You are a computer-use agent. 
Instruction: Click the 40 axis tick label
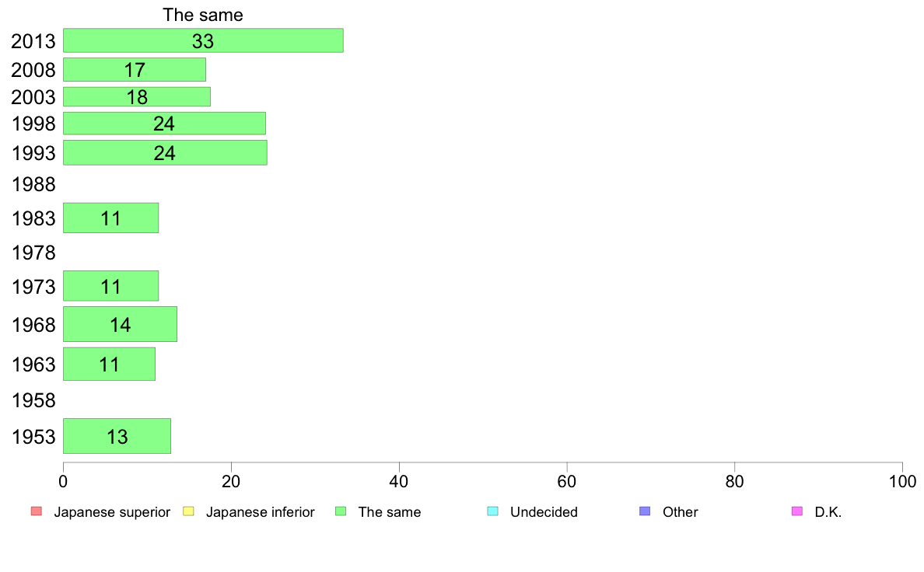pyautogui.click(x=399, y=482)
